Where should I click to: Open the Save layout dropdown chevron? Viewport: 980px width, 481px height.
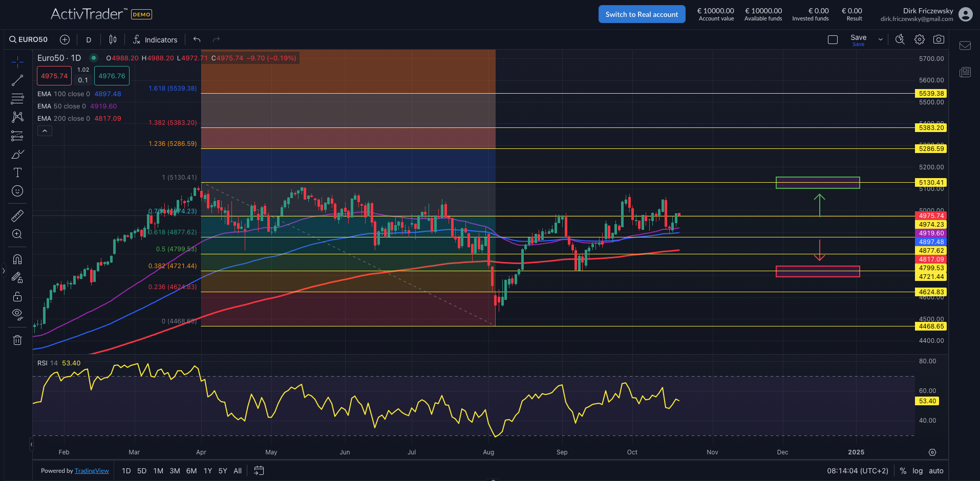point(880,39)
